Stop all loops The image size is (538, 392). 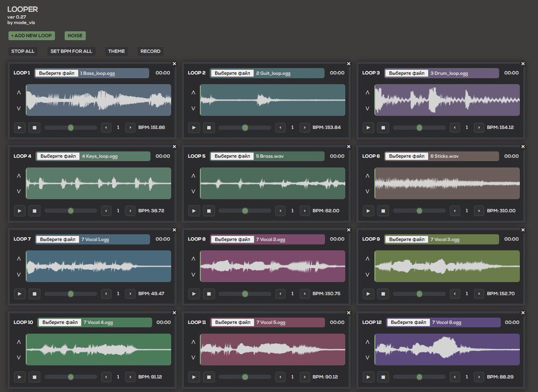tap(23, 51)
